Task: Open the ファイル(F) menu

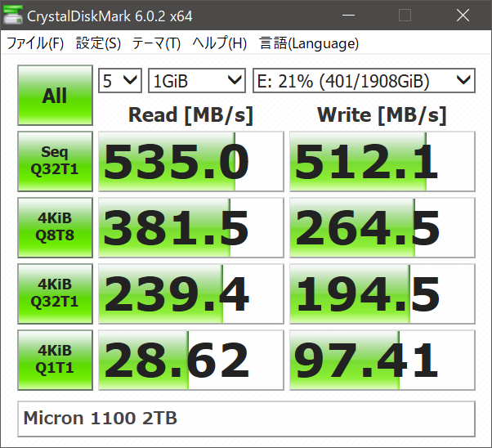Action: point(35,43)
